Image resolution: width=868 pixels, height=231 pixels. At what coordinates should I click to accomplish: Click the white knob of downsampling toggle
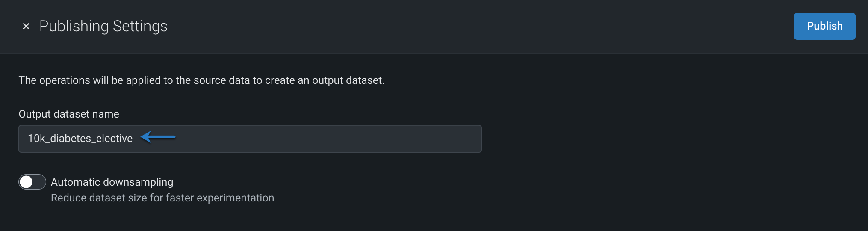[27, 182]
